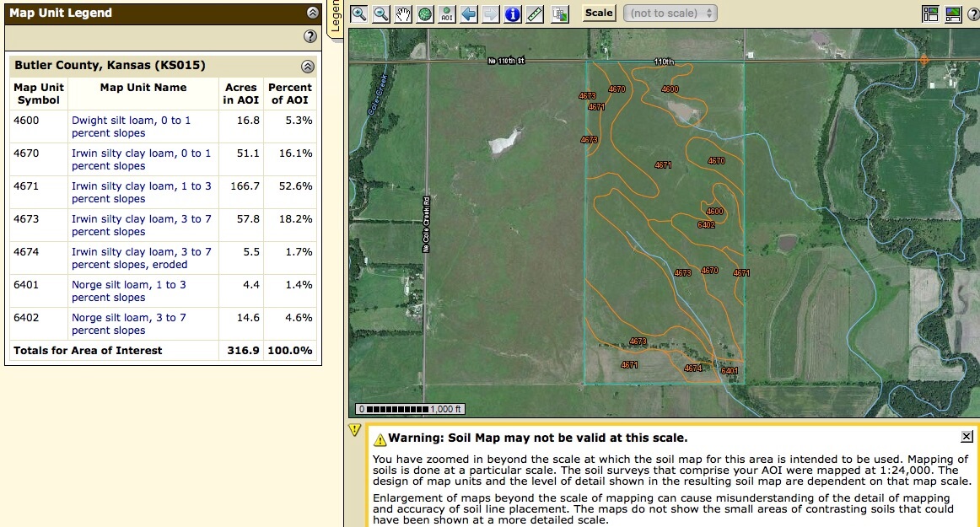Viewport: 980px width, 527px height.
Task: Select the identify info tool
Action: tap(513, 13)
